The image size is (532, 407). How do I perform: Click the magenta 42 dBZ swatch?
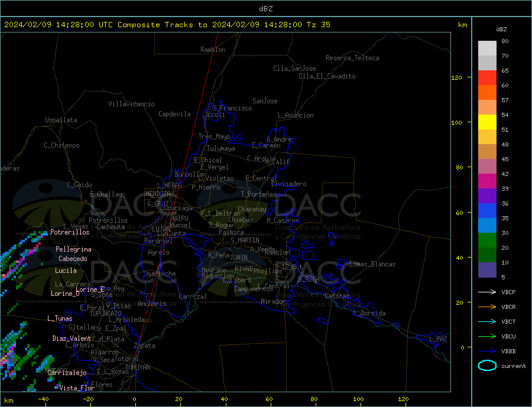[x=487, y=181]
